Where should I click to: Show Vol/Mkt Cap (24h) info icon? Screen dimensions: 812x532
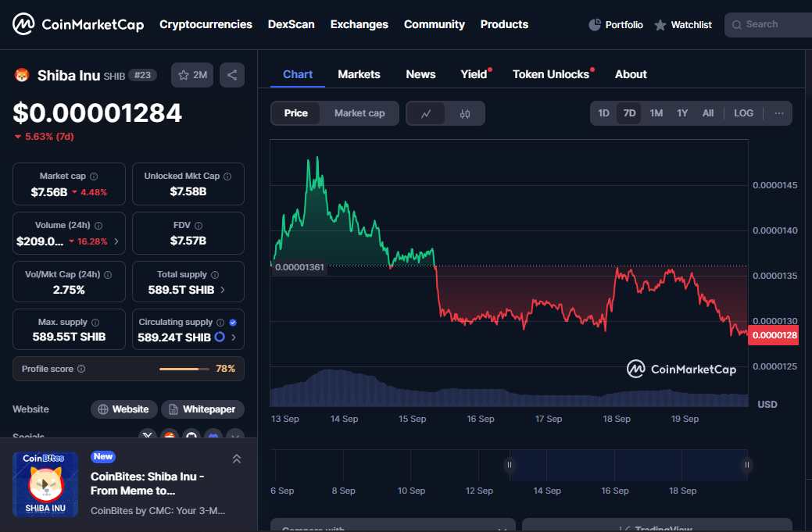coord(108,275)
